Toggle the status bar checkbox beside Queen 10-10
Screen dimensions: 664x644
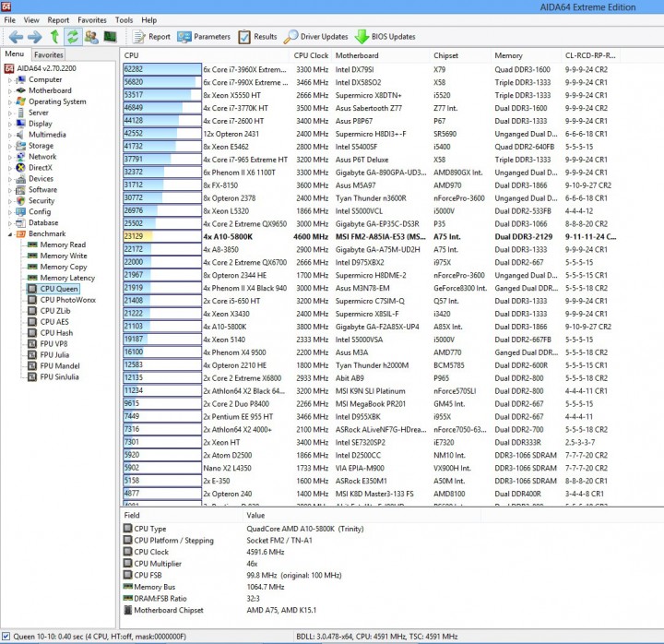pyautogui.click(x=6, y=636)
